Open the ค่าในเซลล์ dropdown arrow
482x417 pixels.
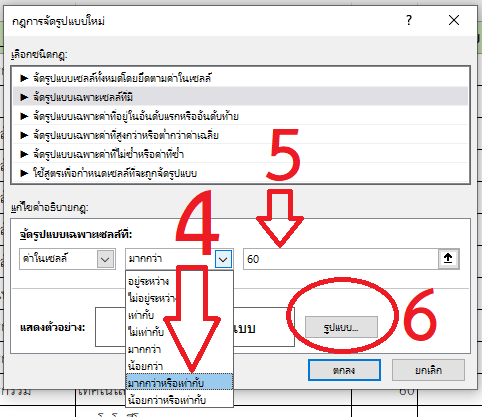pyautogui.click(x=105, y=259)
